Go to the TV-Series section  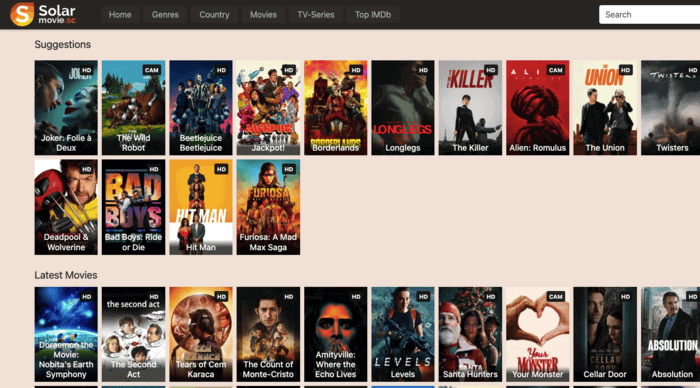tap(316, 15)
